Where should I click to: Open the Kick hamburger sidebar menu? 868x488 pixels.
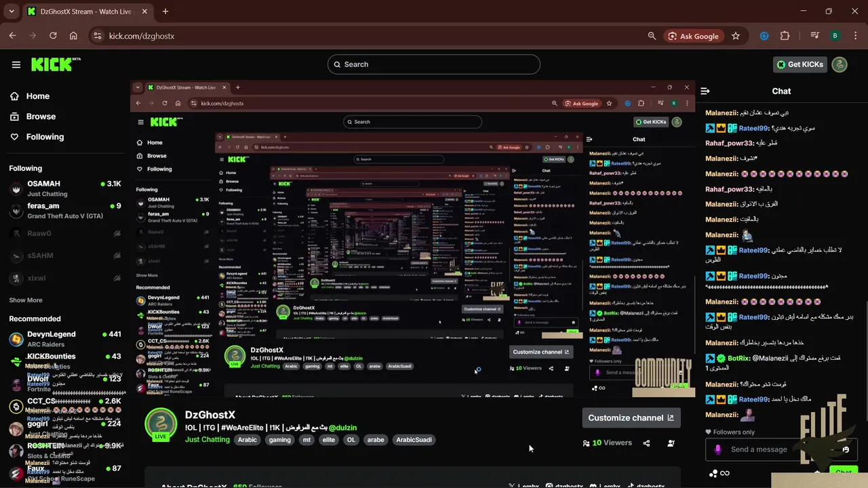click(x=16, y=64)
